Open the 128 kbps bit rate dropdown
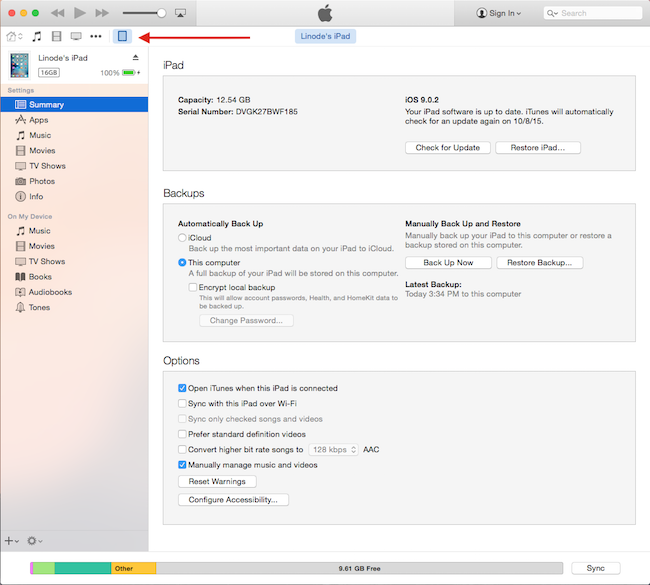This screenshot has height=585, width=650. pyautogui.click(x=333, y=450)
